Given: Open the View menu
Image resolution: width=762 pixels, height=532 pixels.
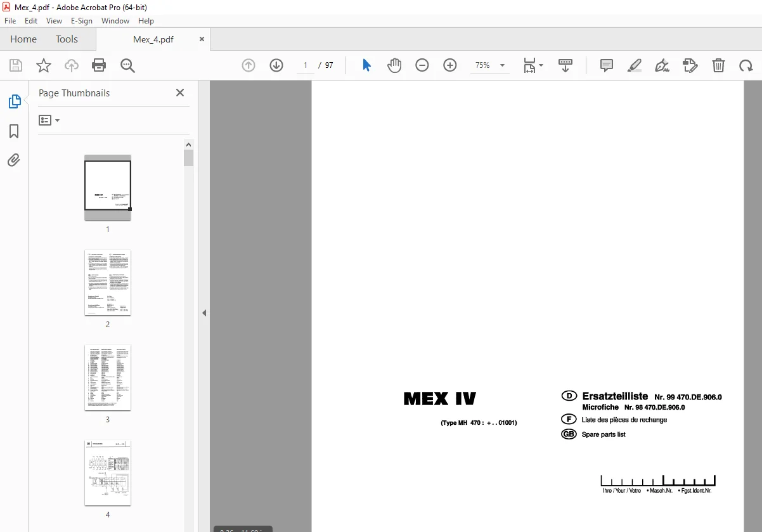Looking at the screenshot, I should click(55, 21).
